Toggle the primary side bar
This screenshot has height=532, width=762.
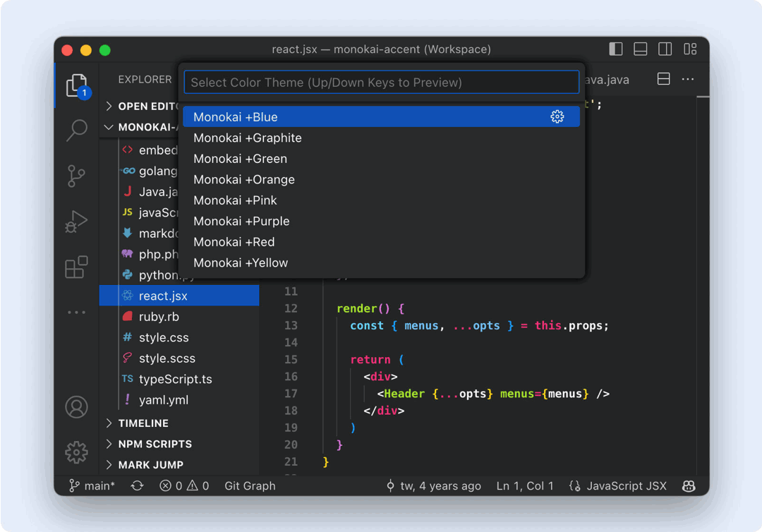pyautogui.click(x=616, y=49)
